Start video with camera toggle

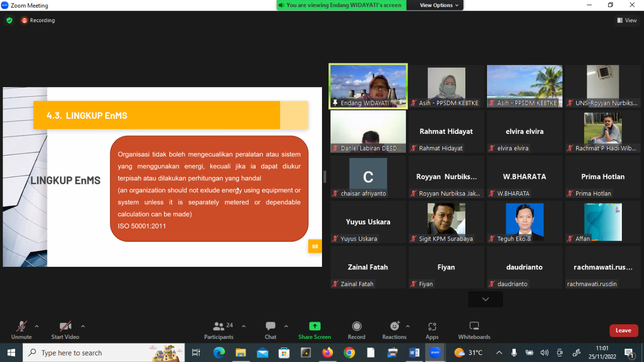pos(65,330)
